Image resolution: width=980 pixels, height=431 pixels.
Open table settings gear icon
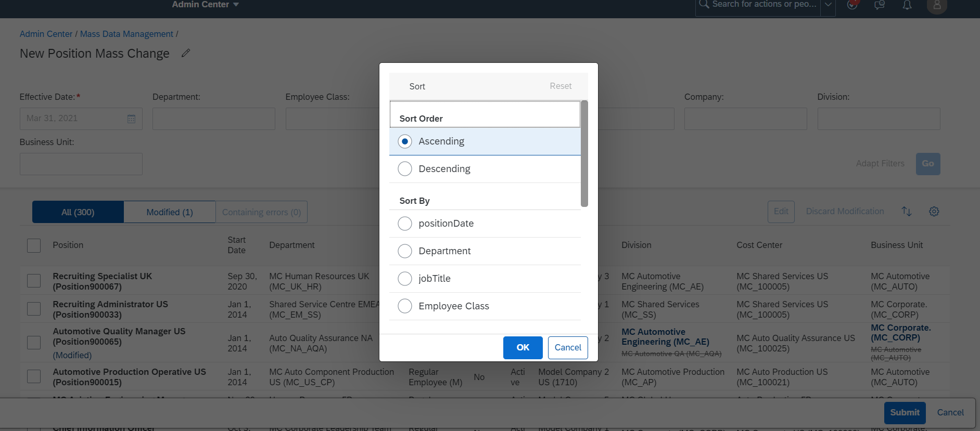(x=934, y=212)
